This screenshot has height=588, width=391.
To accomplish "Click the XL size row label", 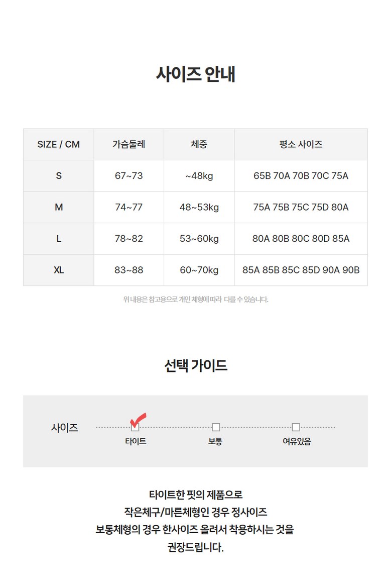I will pyautogui.click(x=58, y=270).
